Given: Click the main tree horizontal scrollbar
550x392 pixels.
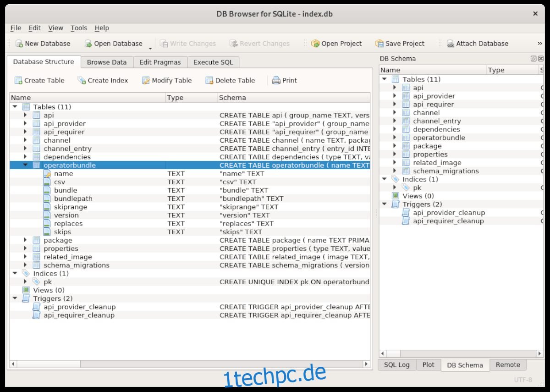Looking at the screenshot, I should coord(190,364).
